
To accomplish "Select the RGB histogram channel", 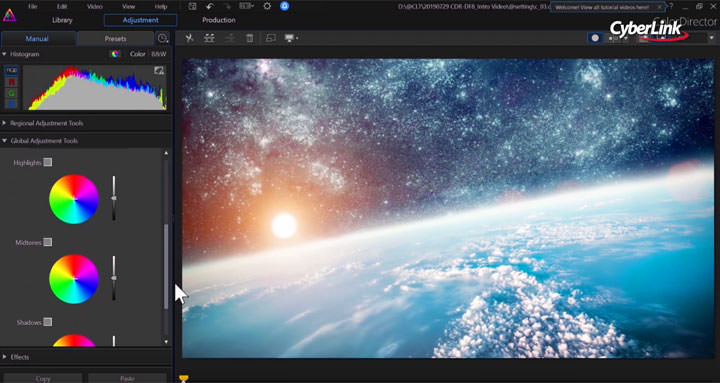I will click(x=11, y=71).
